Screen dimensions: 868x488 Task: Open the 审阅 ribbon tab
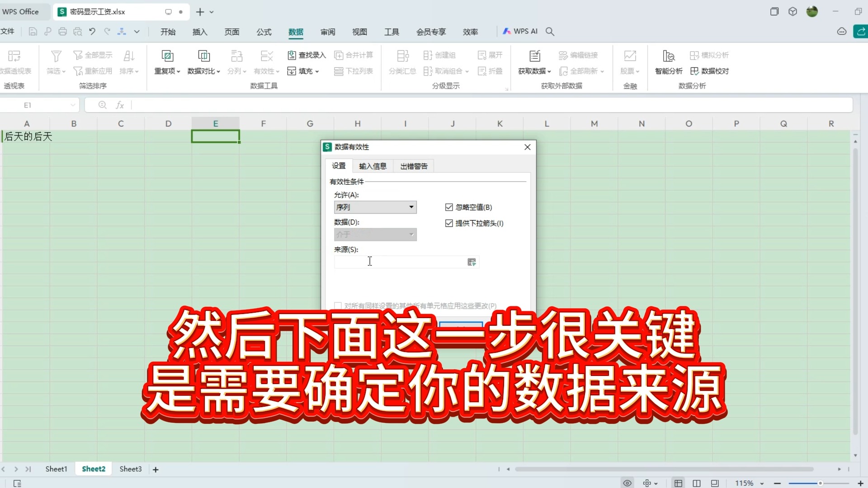pyautogui.click(x=328, y=32)
